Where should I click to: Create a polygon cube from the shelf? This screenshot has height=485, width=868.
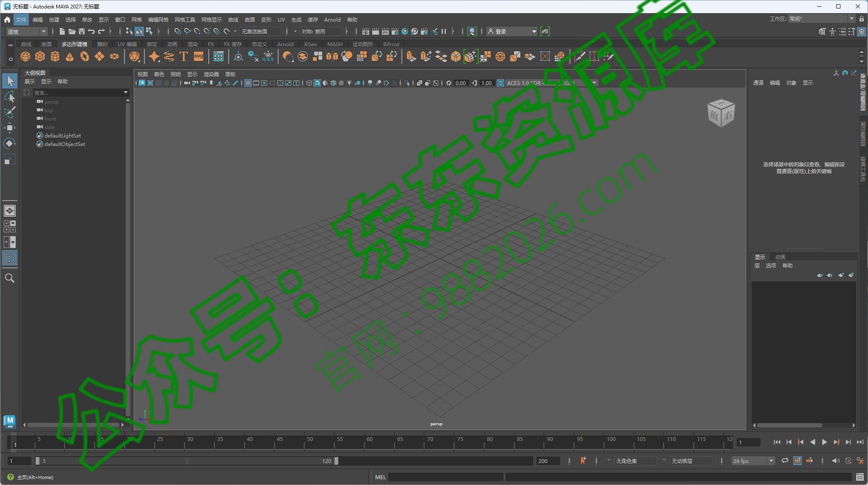pos(40,57)
